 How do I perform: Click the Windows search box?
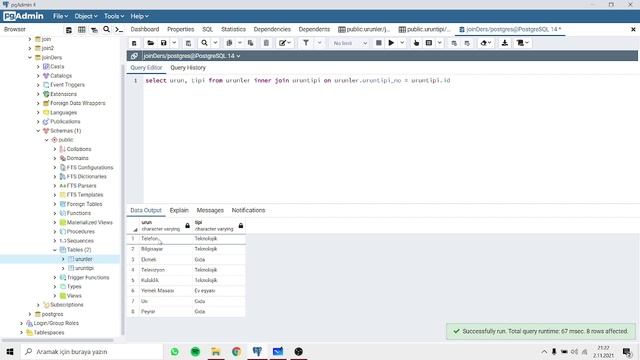(x=91, y=351)
